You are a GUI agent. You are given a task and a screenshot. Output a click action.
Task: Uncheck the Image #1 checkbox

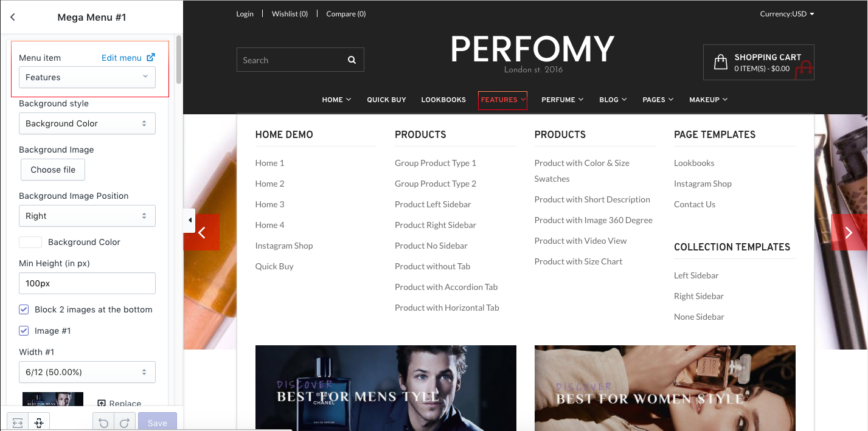tap(24, 331)
